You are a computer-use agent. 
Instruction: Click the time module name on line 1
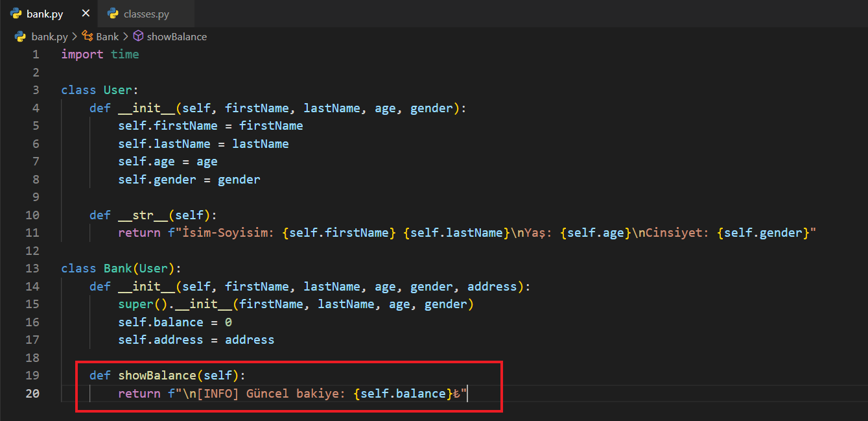tap(124, 54)
